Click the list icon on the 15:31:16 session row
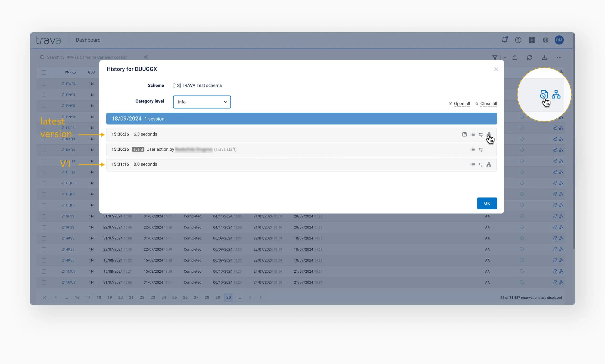605x364 pixels. [x=472, y=165]
